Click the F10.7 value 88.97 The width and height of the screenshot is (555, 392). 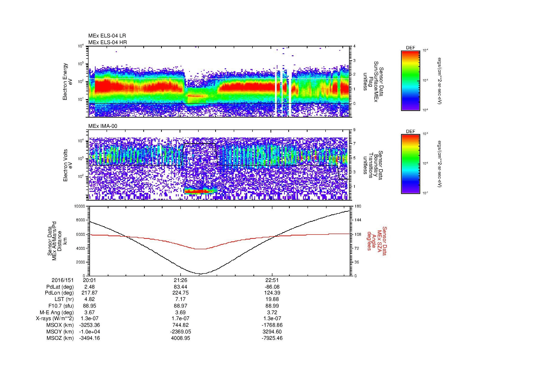click(x=181, y=306)
